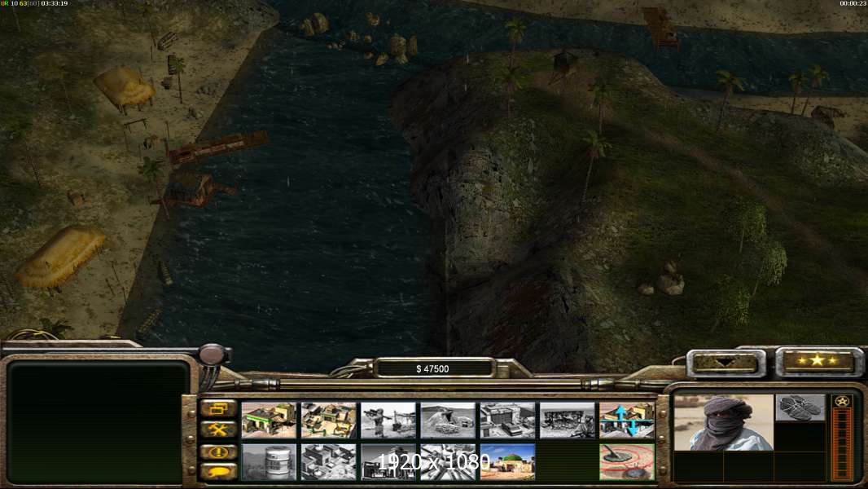The width and height of the screenshot is (868, 489).
Task: Click the dark radar minimap panel
Action: coord(98,422)
